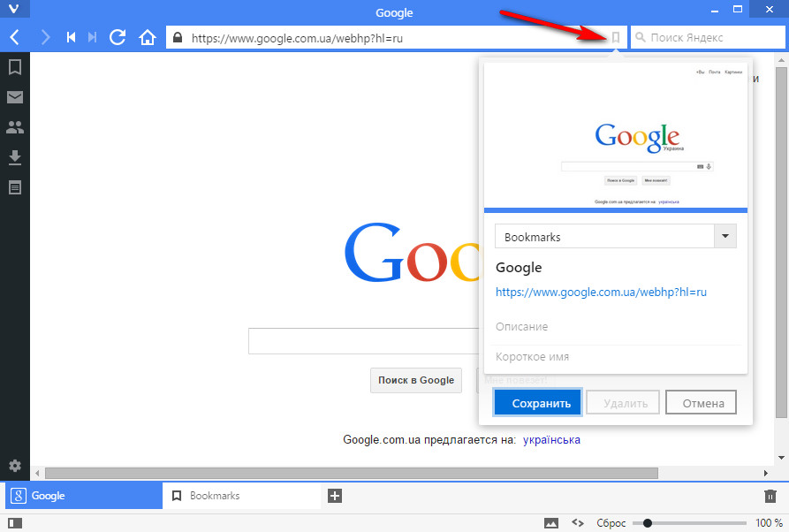Click the Google page search box
789x532 pixels.
click(x=363, y=341)
